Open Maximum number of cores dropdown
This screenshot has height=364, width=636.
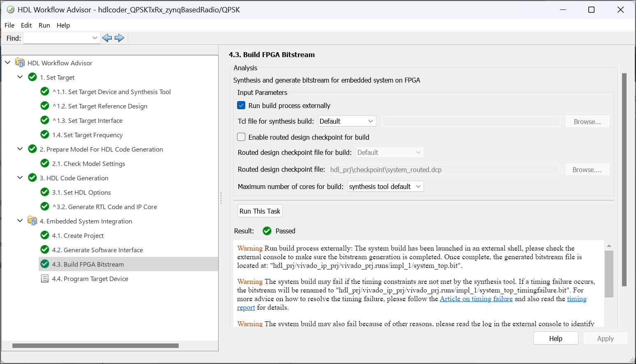(385, 187)
